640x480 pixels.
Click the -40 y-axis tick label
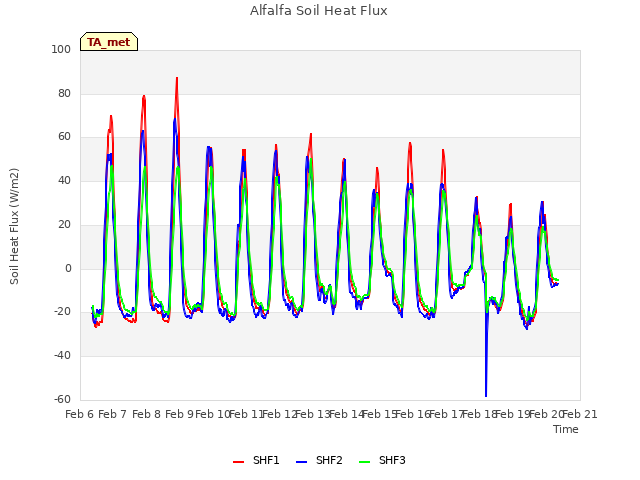pyautogui.click(x=62, y=356)
